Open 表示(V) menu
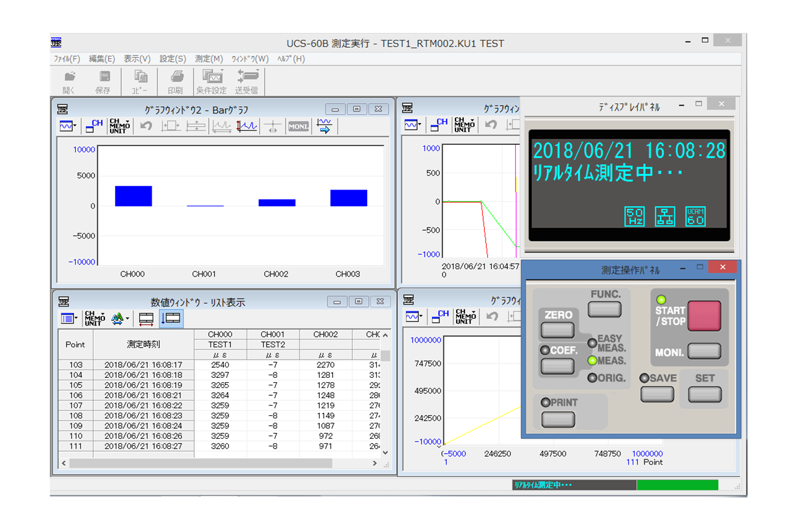The width and height of the screenshot is (798, 532). (137, 59)
